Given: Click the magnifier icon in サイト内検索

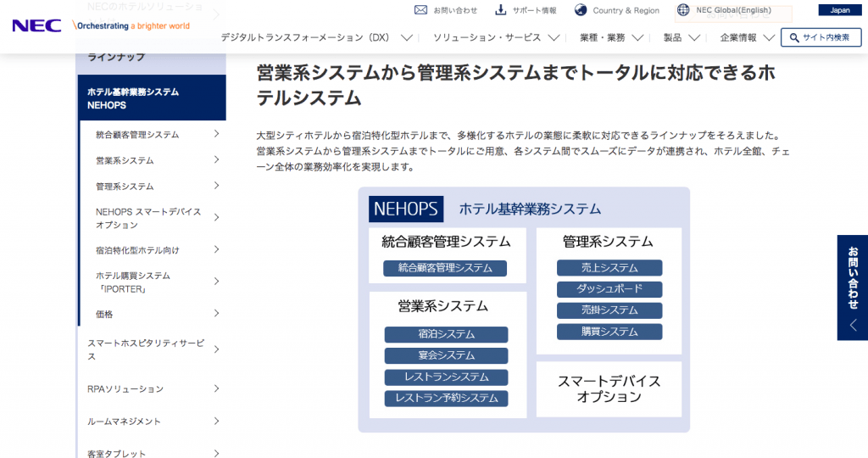Looking at the screenshot, I should 794,37.
